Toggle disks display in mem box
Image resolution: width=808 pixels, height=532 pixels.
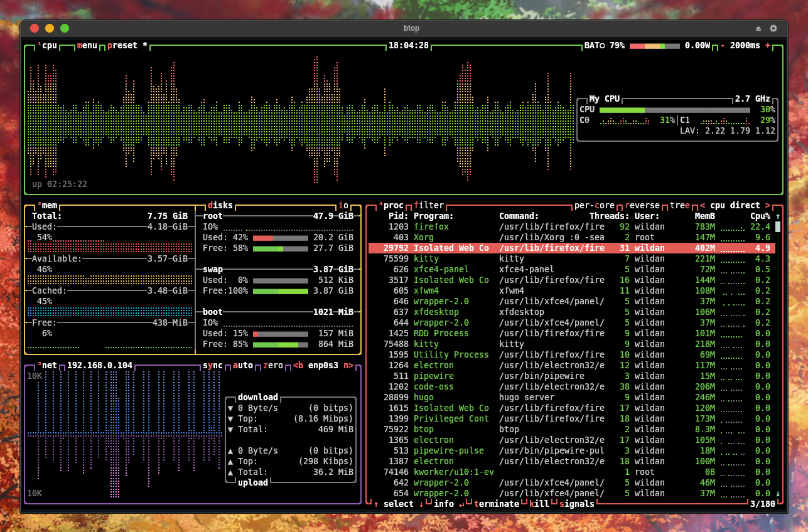(220, 205)
